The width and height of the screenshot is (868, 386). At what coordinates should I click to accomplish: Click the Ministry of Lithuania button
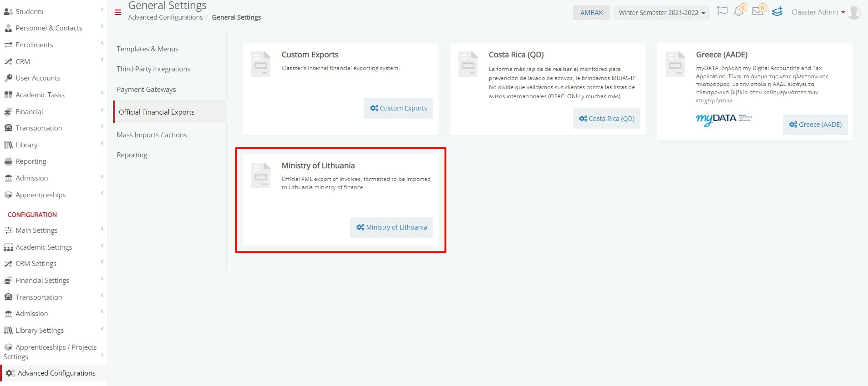tap(391, 227)
